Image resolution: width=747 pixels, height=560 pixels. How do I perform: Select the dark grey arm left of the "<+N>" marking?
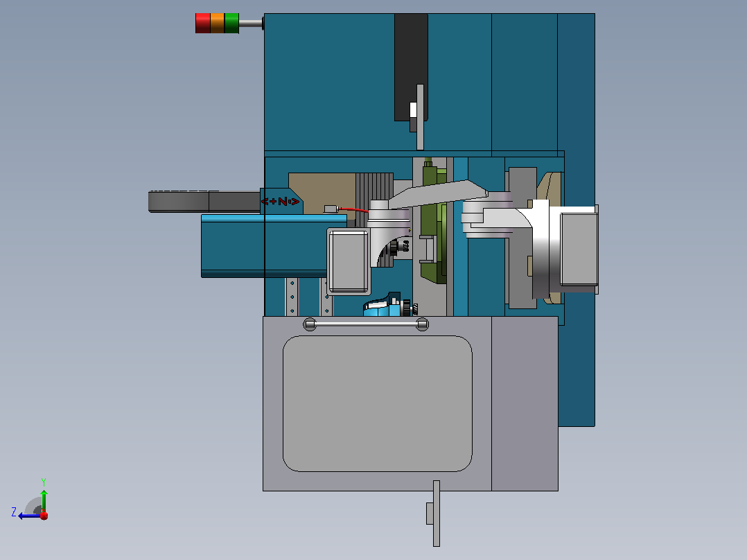point(204,202)
